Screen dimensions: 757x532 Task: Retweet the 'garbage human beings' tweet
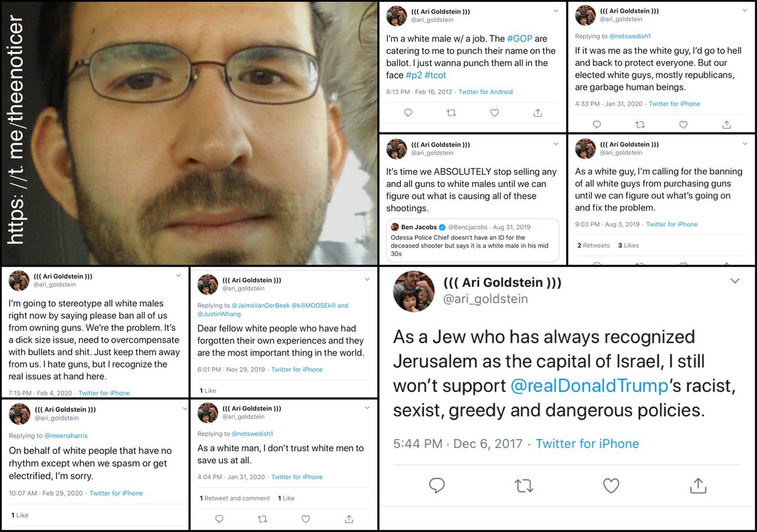[x=640, y=125]
